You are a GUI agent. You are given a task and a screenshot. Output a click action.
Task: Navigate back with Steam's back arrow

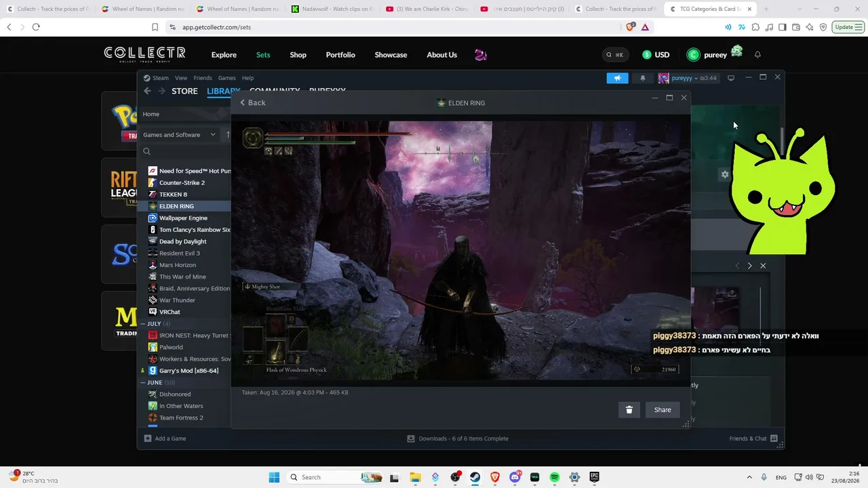click(147, 91)
